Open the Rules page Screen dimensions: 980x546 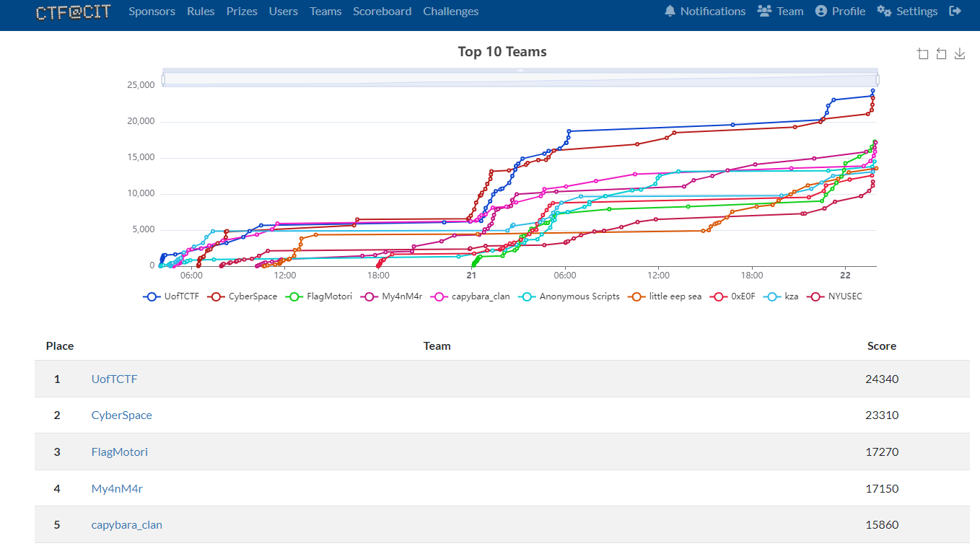(201, 12)
